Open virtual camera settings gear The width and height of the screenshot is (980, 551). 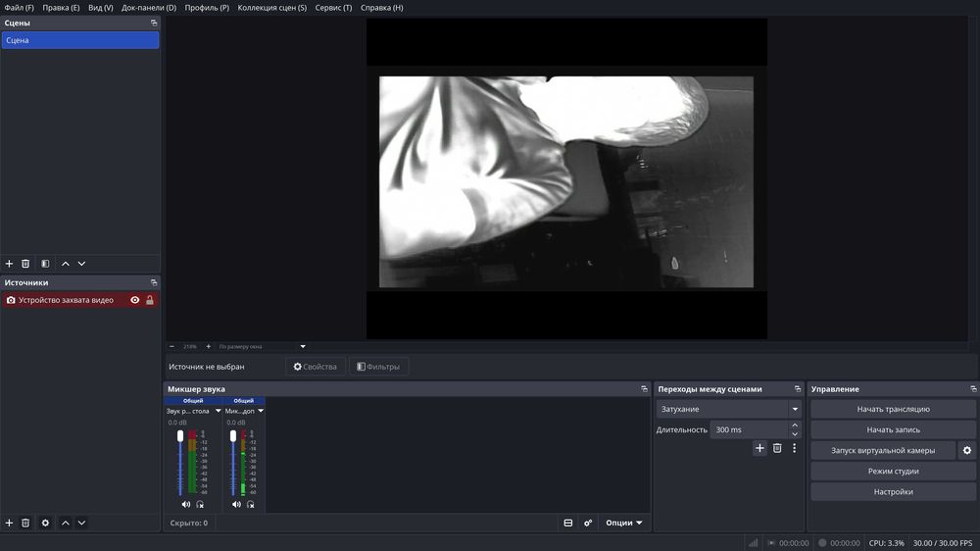click(x=967, y=450)
